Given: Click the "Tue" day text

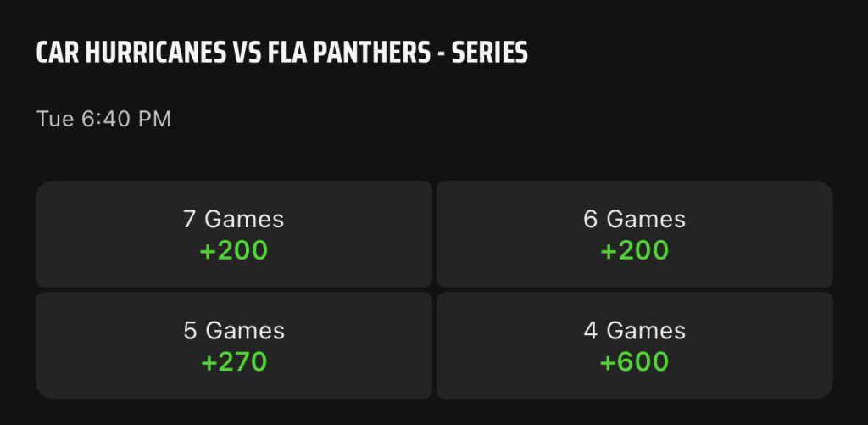Looking at the screenshot, I should [x=55, y=119].
